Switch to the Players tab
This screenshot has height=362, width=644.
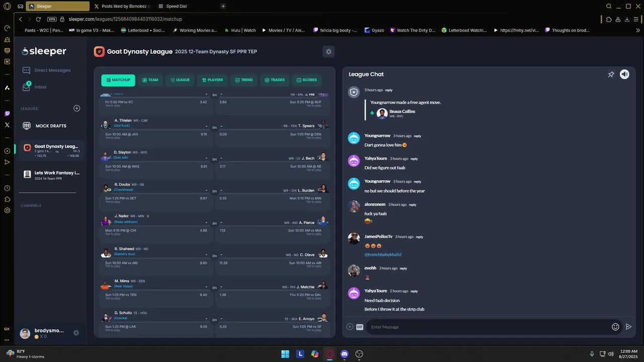pos(212,80)
